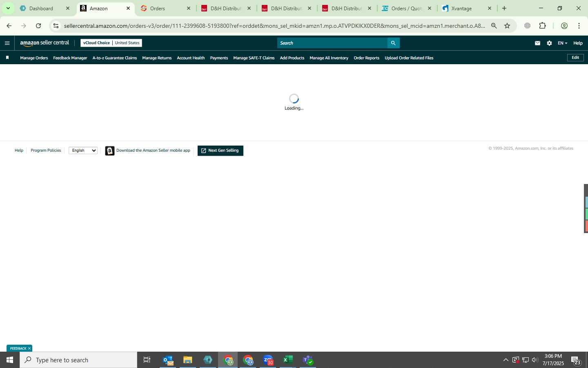Switch to the Orders / Quotes tab

pyautogui.click(x=406, y=8)
